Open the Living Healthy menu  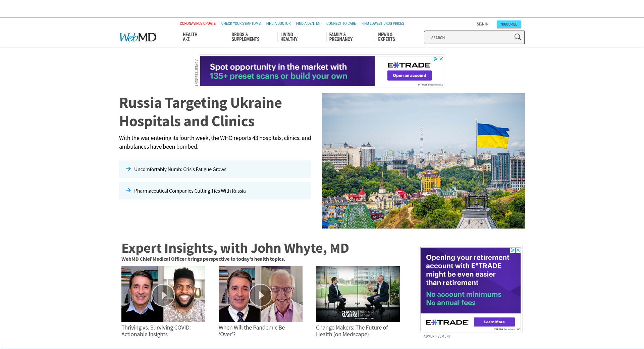[289, 37]
